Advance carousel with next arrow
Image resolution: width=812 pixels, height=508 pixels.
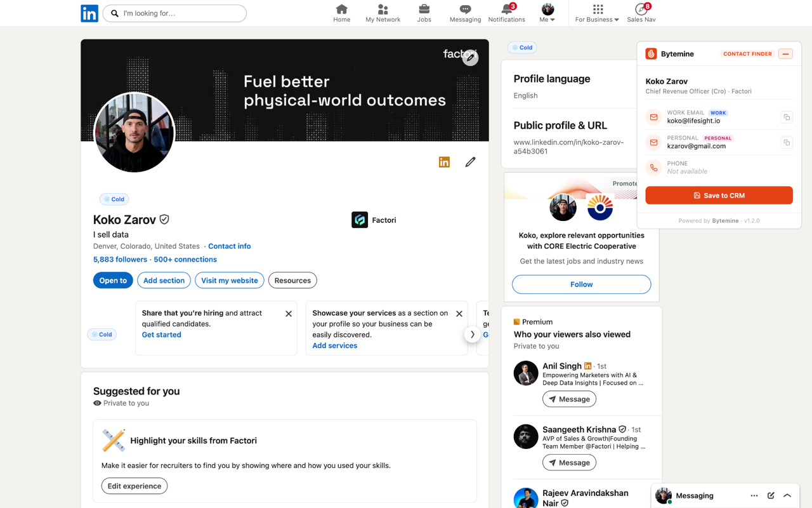click(472, 334)
